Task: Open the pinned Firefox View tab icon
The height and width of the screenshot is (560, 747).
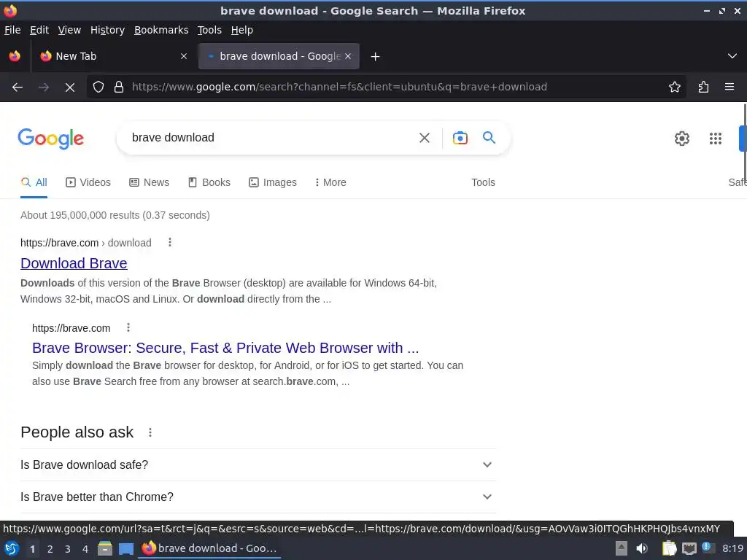Action: point(15,56)
